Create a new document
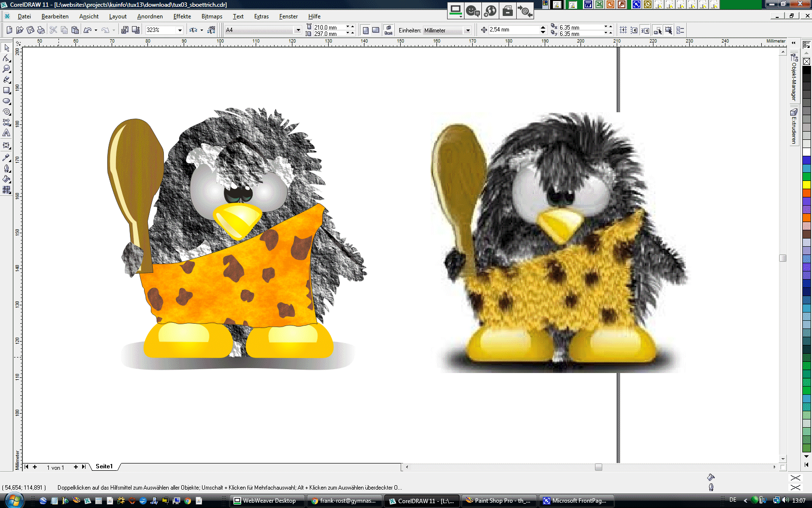812x508 pixels. click(x=9, y=30)
